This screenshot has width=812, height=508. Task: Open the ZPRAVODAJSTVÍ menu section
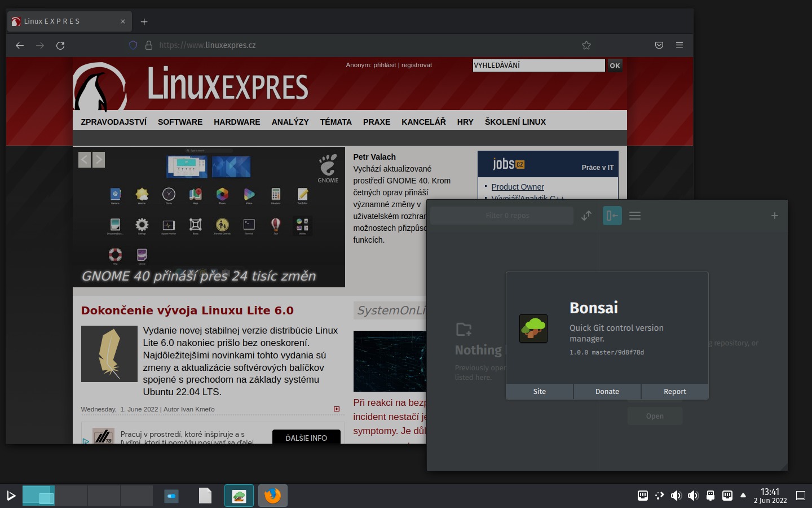pyautogui.click(x=114, y=122)
